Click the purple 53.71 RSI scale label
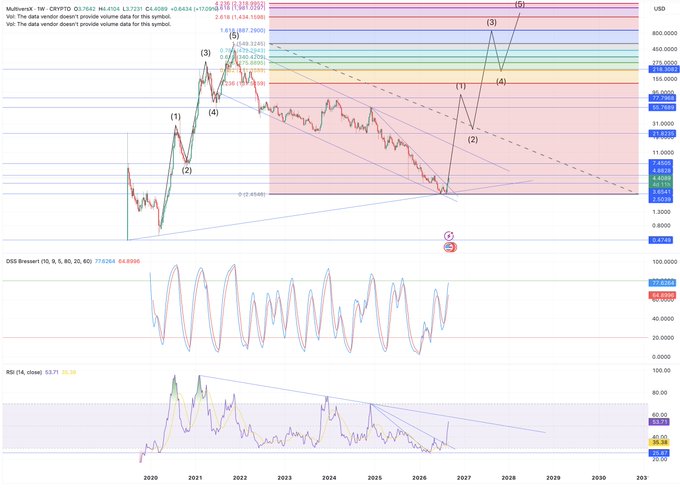This screenshot has height=489, width=680. (659, 422)
